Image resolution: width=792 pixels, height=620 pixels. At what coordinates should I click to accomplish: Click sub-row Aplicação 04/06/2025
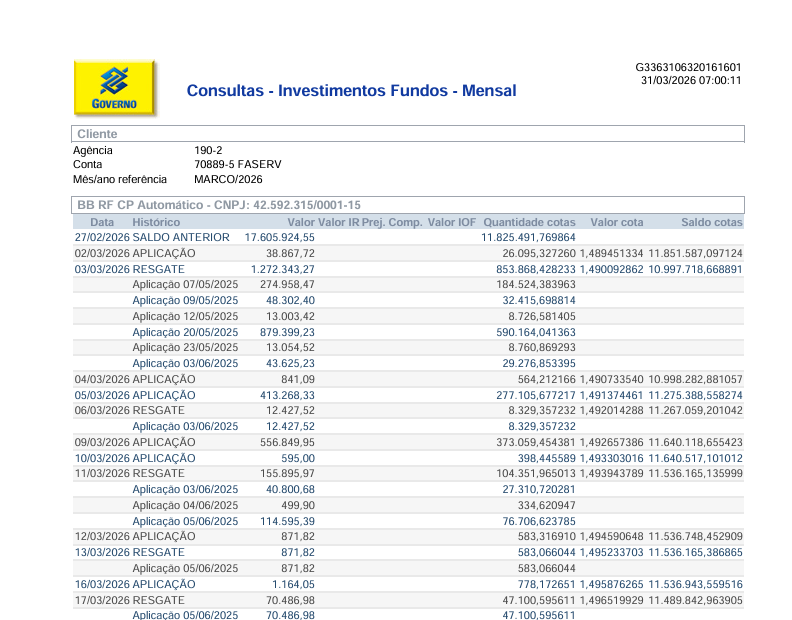click(x=408, y=505)
